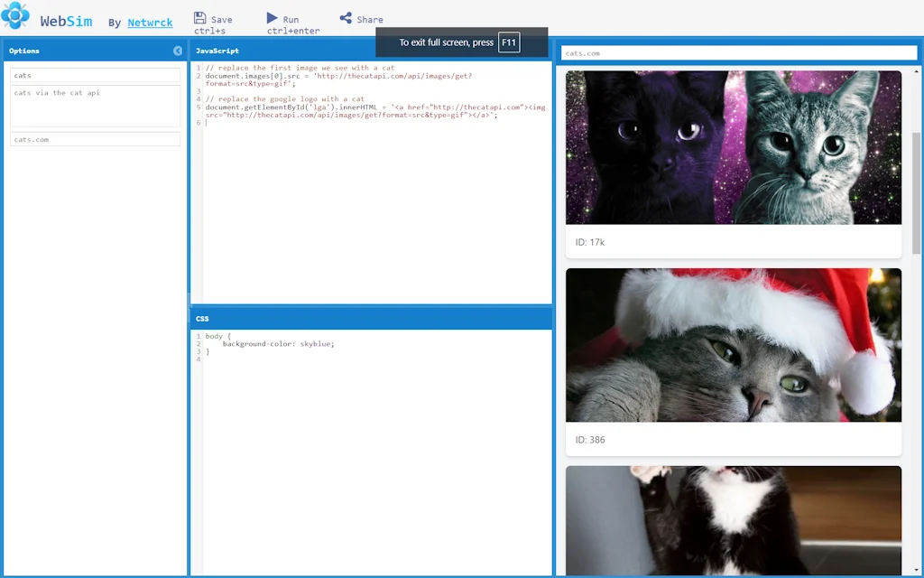Image resolution: width=924 pixels, height=578 pixels.
Task: Open sharing via the Share icon
Action: click(x=345, y=17)
